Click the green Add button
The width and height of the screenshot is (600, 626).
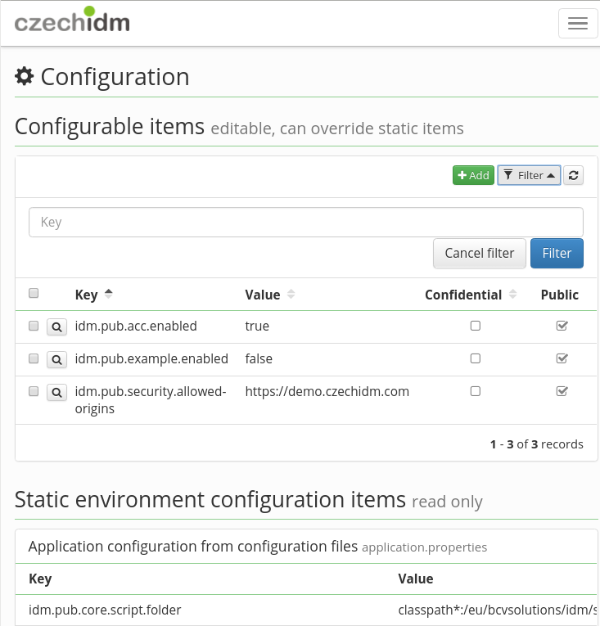coord(473,175)
